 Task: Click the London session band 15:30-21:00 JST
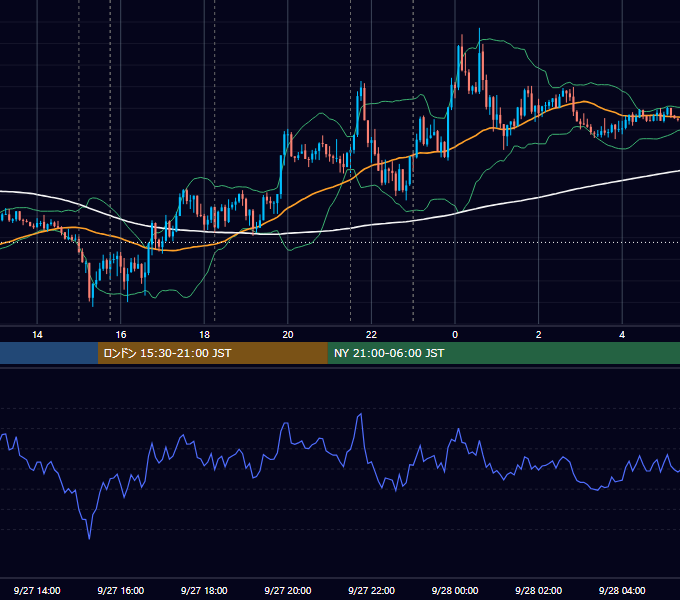212,353
